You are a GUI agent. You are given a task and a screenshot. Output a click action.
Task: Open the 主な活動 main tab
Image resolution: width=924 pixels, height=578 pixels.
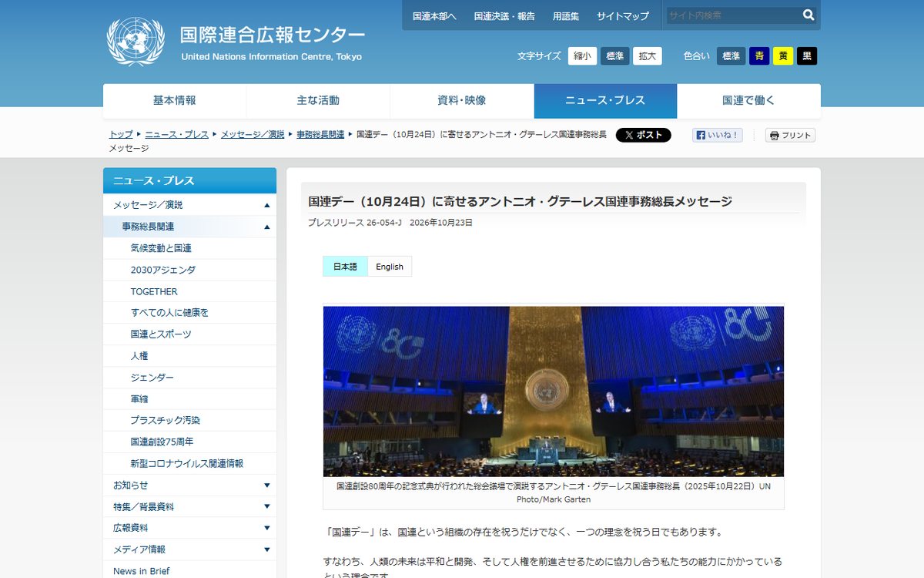318,101
